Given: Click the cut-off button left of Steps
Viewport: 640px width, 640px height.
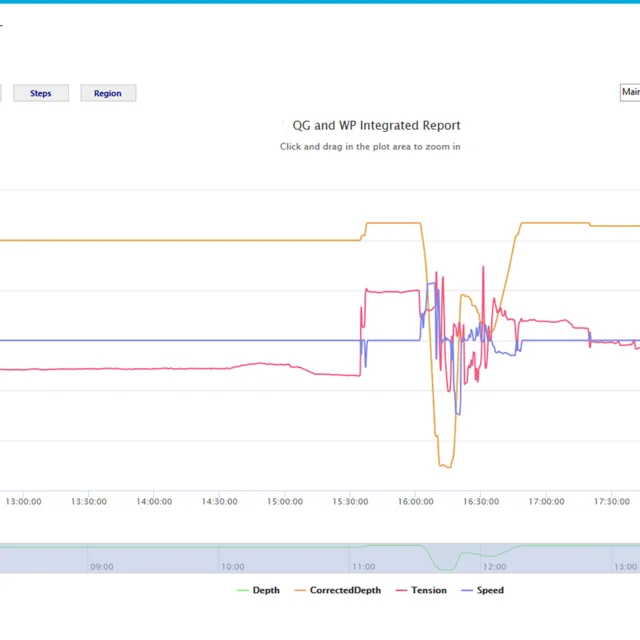Looking at the screenshot, I should (0, 93).
